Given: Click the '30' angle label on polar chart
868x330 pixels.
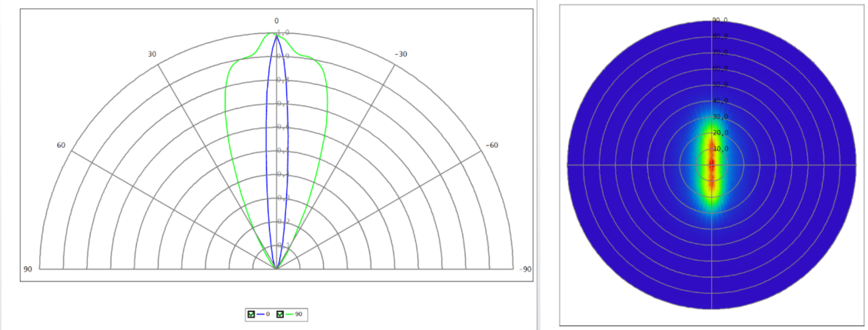Looking at the screenshot, I should pyautogui.click(x=152, y=55).
